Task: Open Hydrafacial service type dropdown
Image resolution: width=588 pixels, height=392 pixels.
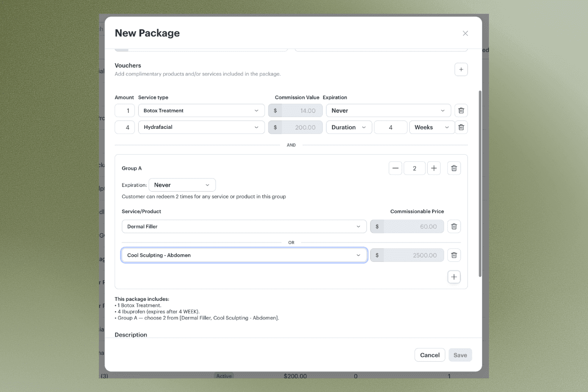Action: (x=201, y=127)
